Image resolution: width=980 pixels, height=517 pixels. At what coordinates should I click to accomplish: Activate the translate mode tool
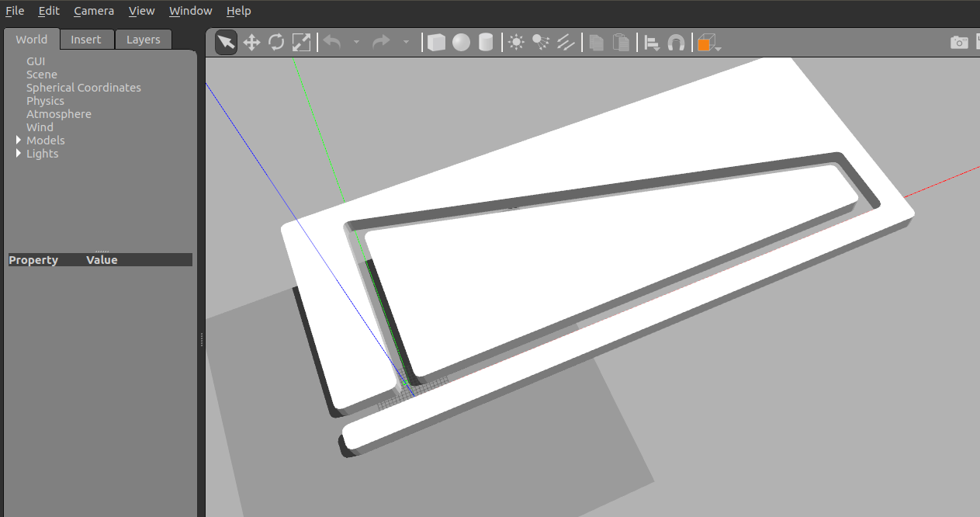click(x=251, y=42)
